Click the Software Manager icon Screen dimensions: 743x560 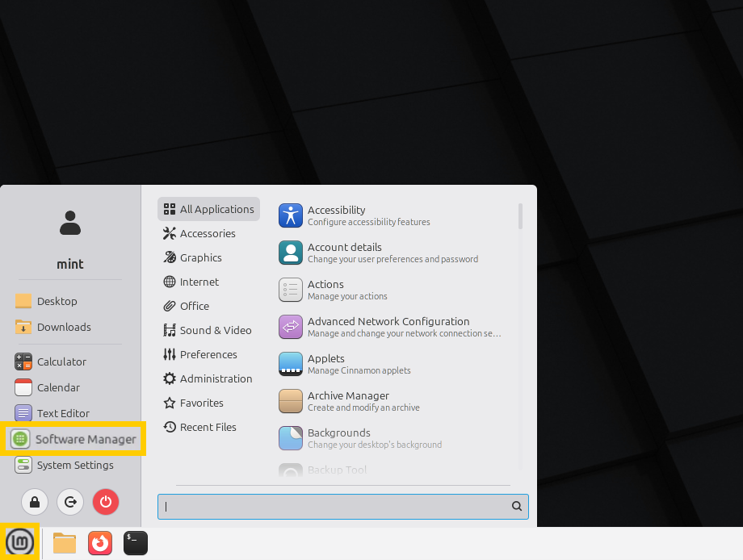20,439
